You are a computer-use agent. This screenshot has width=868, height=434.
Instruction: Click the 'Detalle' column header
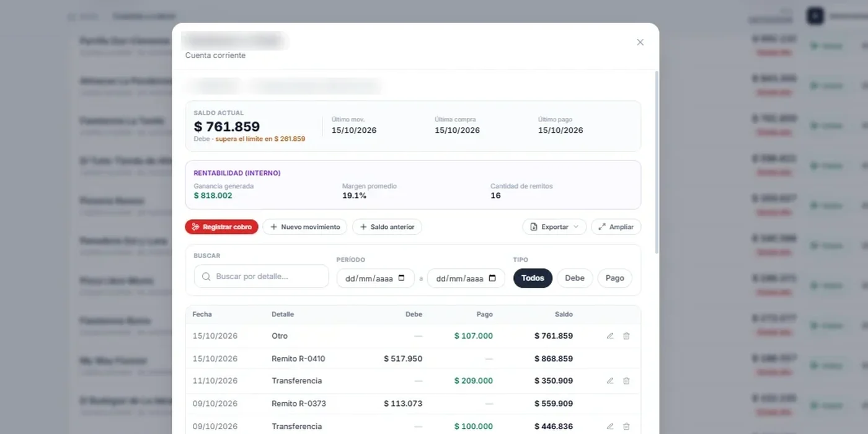coord(283,314)
